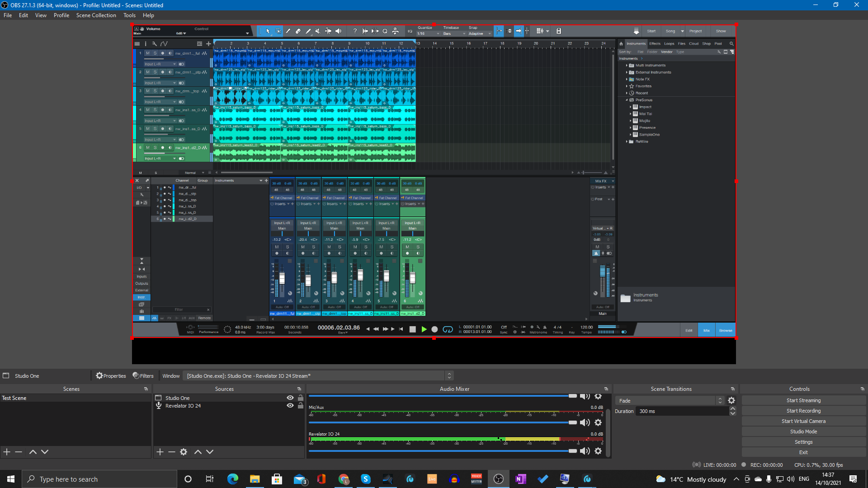This screenshot has height=488, width=868.
Task: Mute the Revelator IO 24 audio channel
Action: tap(585, 451)
